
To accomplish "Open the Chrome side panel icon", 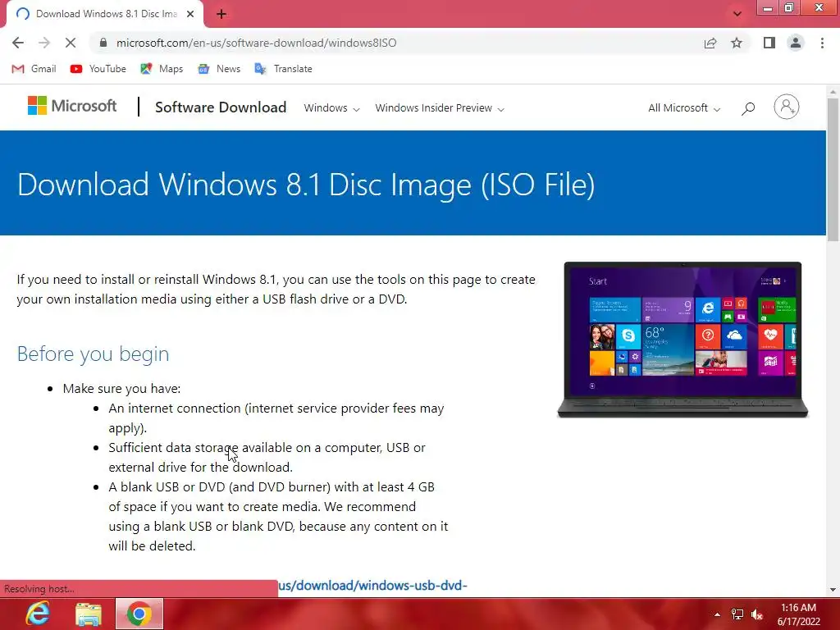I will (769, 43).
